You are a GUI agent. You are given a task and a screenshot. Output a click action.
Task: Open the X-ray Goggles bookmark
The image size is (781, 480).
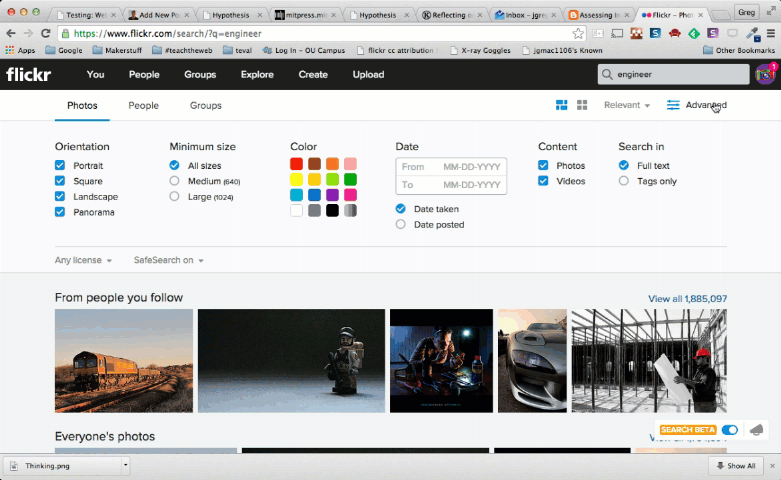click(x=480, y=50)
